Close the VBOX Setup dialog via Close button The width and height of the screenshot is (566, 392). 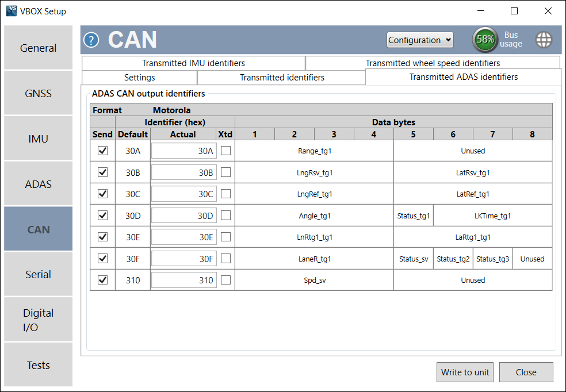(x=526, y=372)
